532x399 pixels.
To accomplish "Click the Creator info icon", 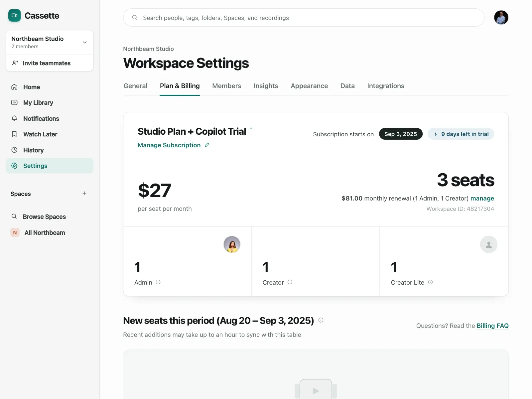I will click(x=290, y=282).
